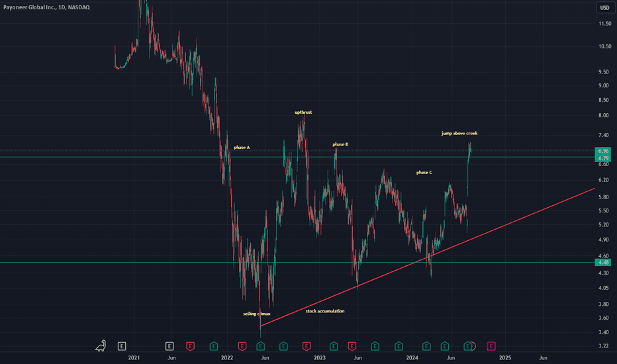Select the 'stock accumulation' annotation

(x=325, y=311)
